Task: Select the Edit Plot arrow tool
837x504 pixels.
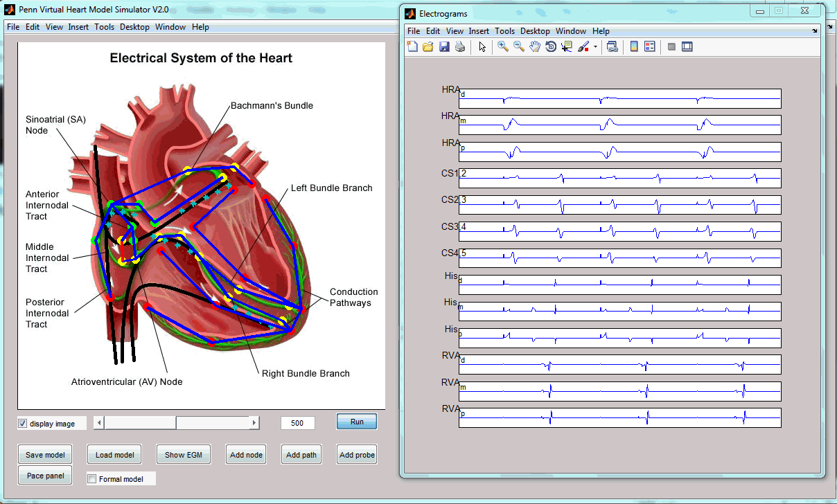Action: pyautogui.click(x=482, y=47)
